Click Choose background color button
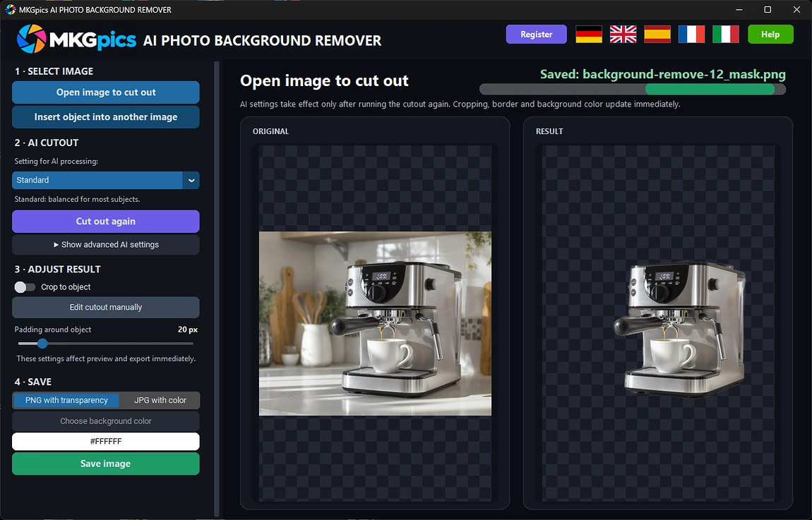 pyautogui.click(x=106, y=421)
